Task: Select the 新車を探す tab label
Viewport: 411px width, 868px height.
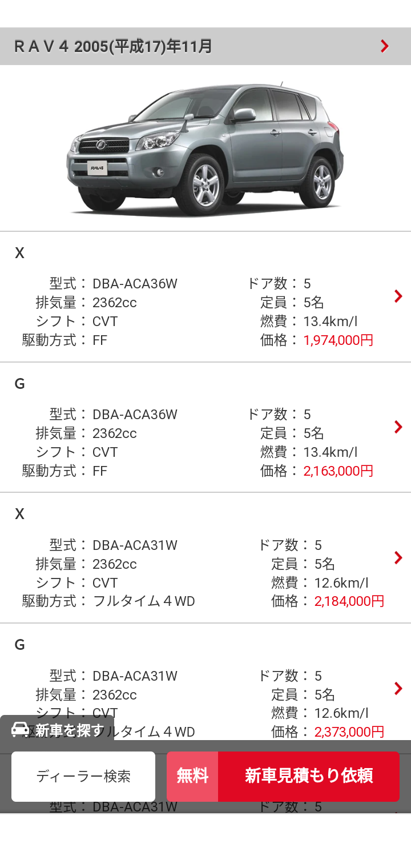Action: coord(70,730)
